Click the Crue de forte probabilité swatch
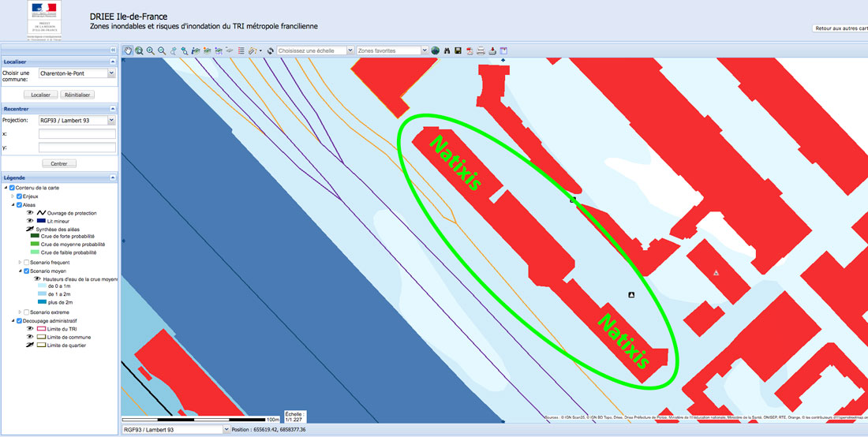 pyautogui.click(x=35, y=236)
